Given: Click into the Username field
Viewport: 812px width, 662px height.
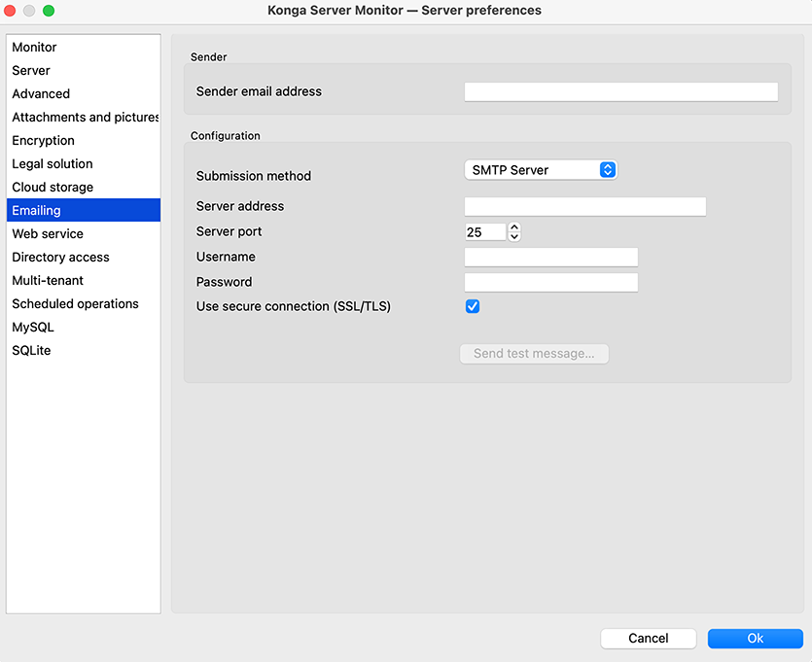Looking at the screenshot, I should 550,258.
